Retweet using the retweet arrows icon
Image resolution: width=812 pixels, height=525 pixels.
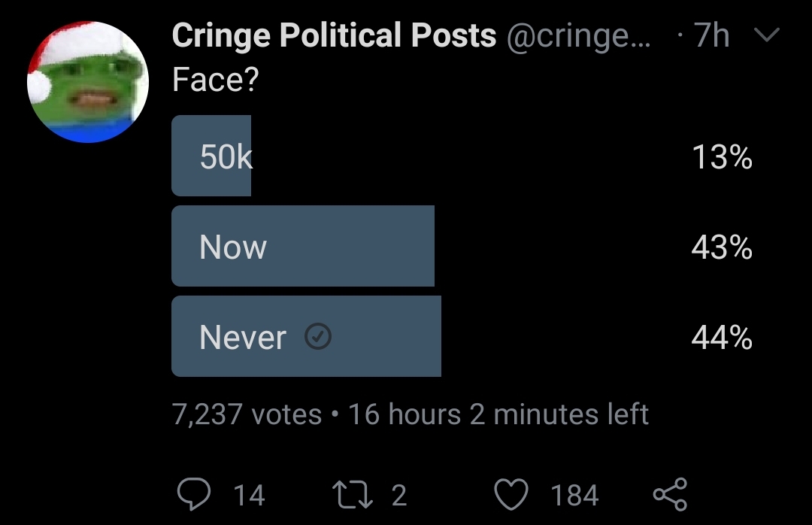[352, 494]
